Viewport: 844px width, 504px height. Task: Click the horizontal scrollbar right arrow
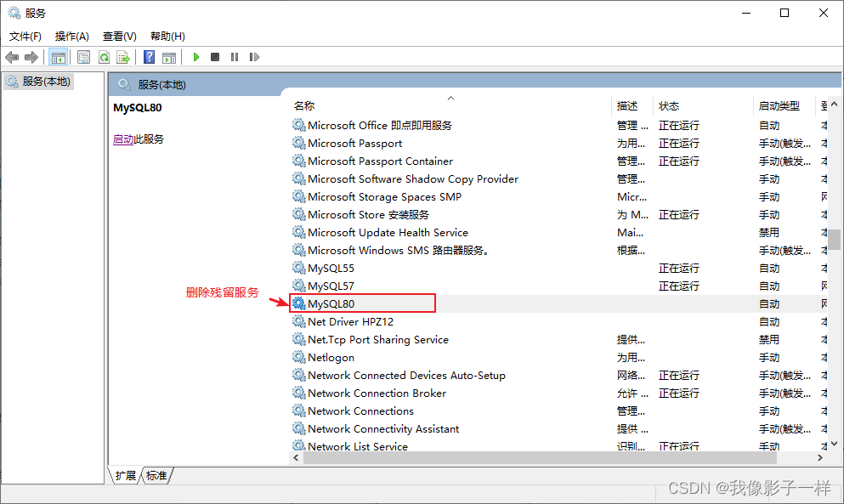pos(820,458)
